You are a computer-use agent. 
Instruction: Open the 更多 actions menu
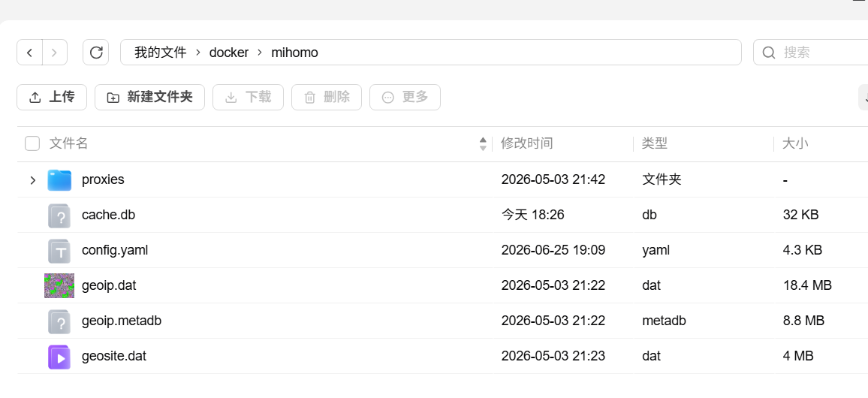405,98
